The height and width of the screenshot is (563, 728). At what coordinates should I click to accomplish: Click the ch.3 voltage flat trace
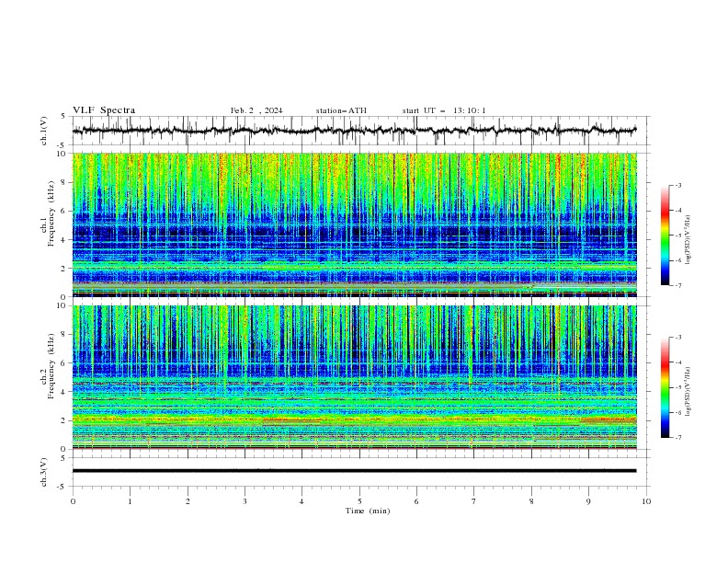[354, 471]
